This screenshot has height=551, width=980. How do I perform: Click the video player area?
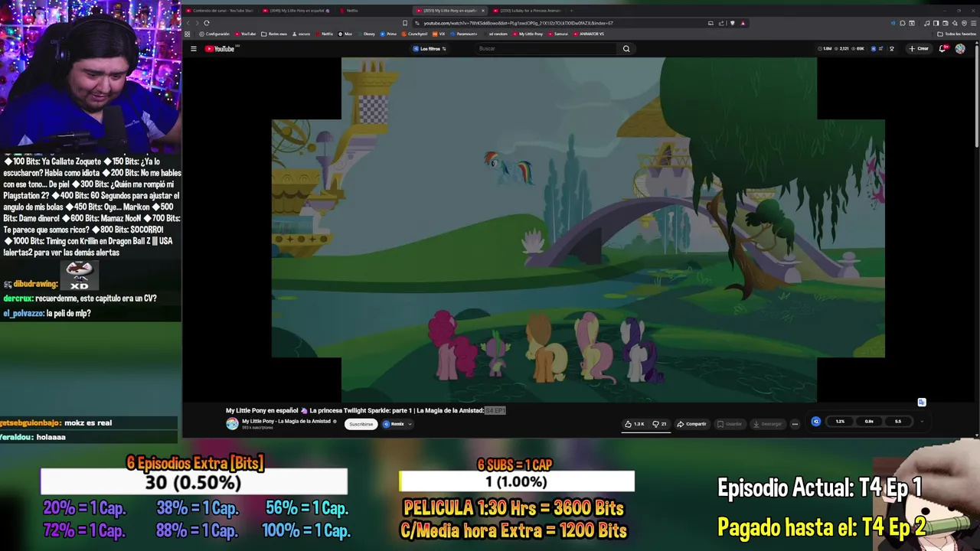pos(579,230)
